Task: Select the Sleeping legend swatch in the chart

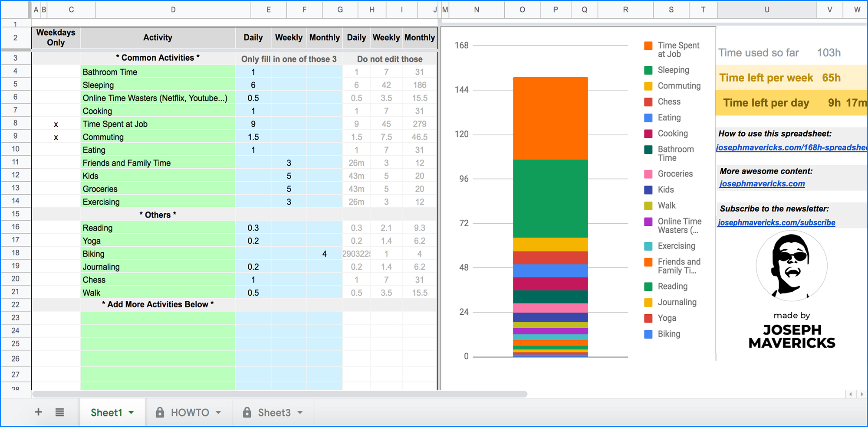Action: point(648,70)
